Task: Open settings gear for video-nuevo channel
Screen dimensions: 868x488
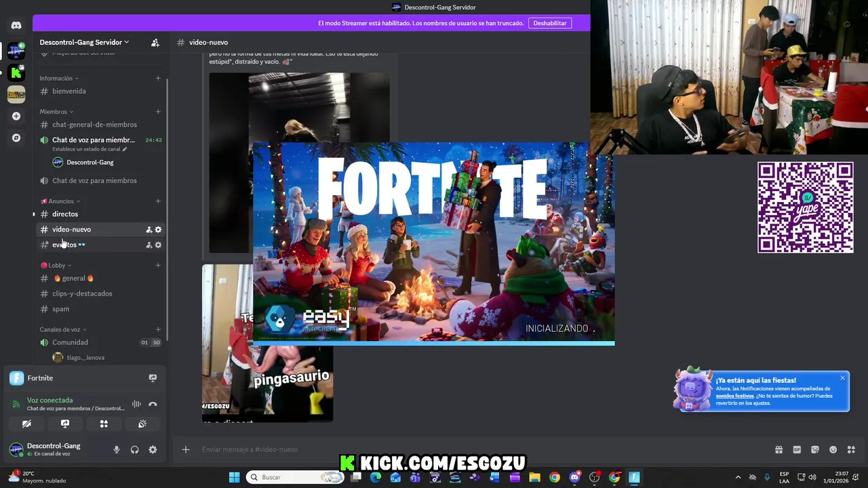Action: [x=158, y=230]
